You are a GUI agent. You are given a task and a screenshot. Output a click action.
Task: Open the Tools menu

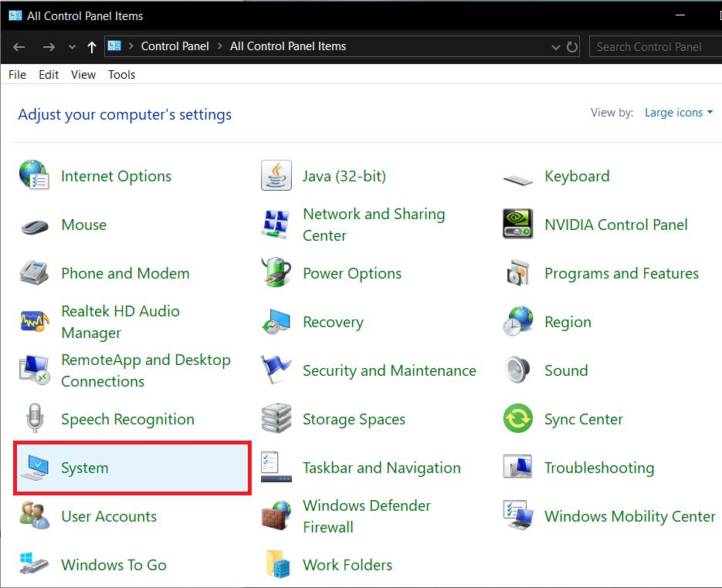point(121,75)
